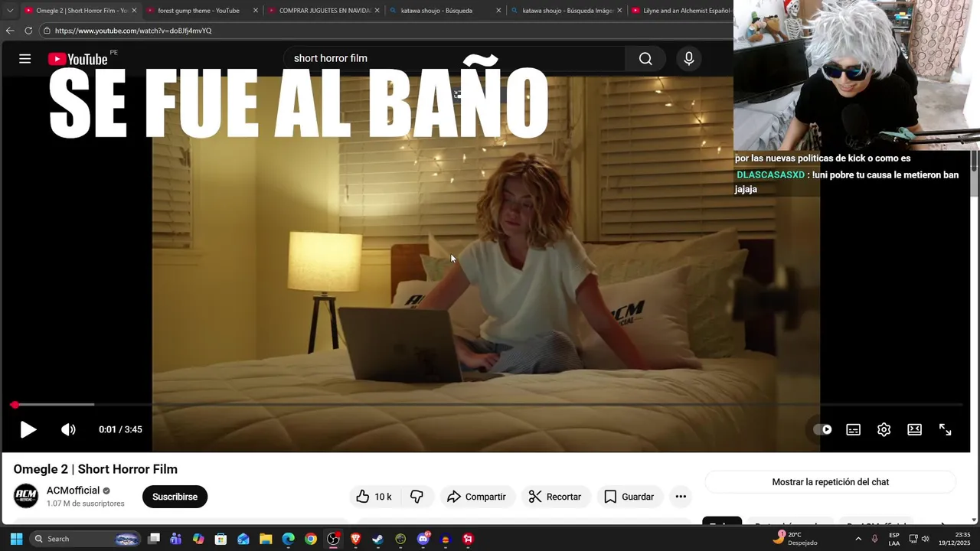View site information icon beside the URL
The image size is (980, 551).
coord(47,31)
